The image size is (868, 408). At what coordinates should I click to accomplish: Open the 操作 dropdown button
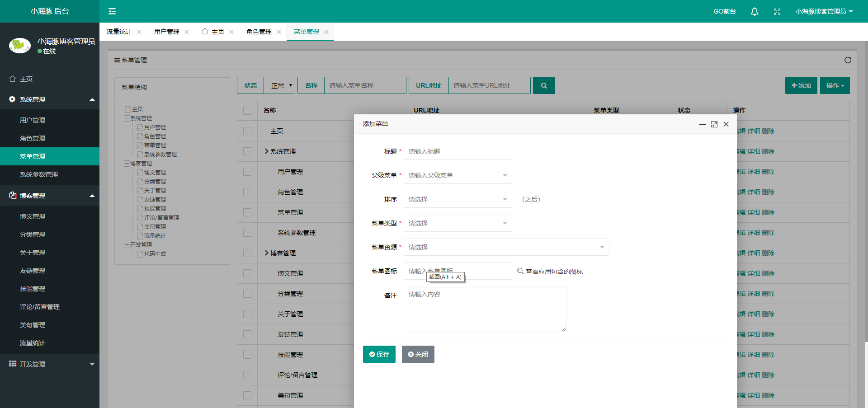pyautogui.click(x=835, y=85)
